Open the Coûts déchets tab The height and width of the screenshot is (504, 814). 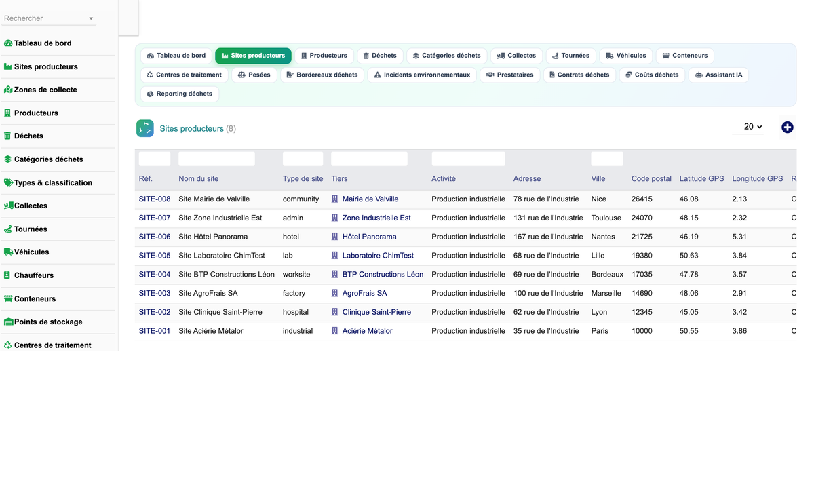[652, 75]
